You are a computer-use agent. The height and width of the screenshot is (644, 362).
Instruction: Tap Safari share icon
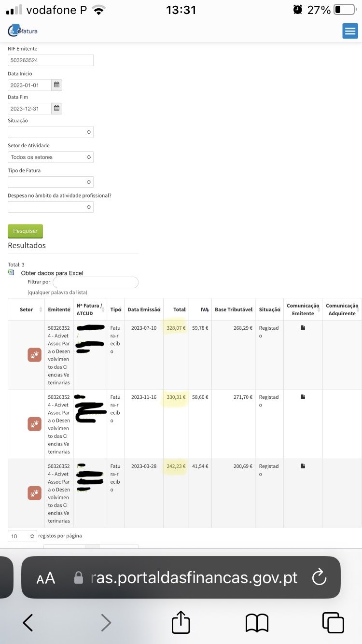(x=181, y=622)
